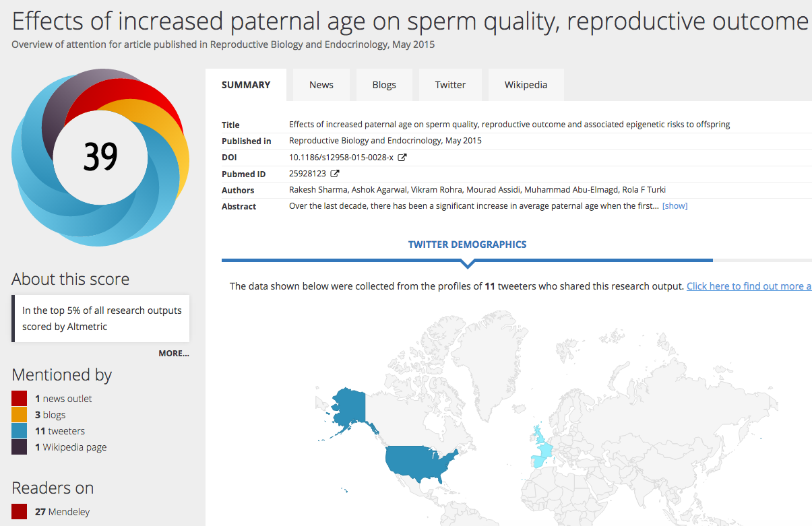Go to the Twitter tab
Screen dimensions: 812x526
coord(450,85)
